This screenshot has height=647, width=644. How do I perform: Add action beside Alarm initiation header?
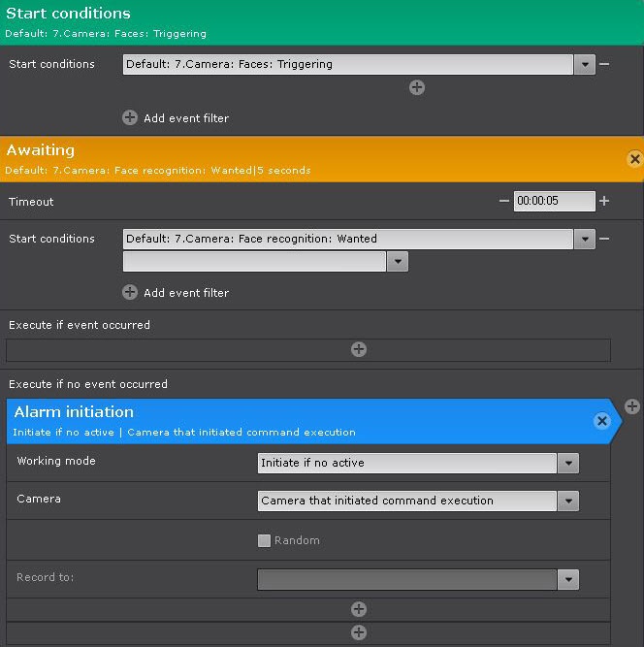(x=632, y=406)
